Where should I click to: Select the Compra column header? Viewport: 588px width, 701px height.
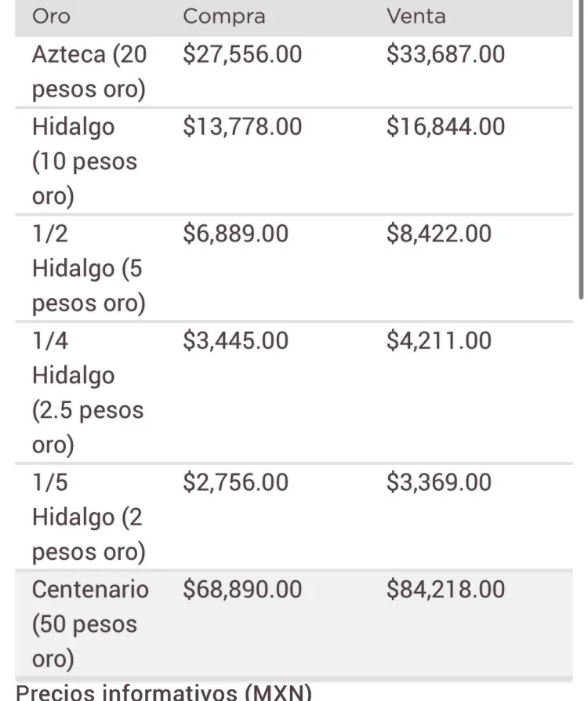tap(224, 17)
